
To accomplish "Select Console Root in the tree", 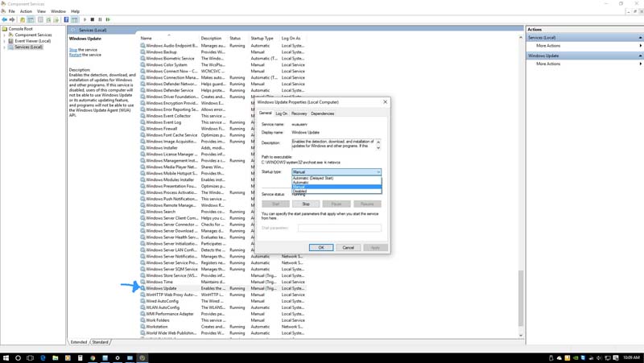I will click(x=21, y=29).
